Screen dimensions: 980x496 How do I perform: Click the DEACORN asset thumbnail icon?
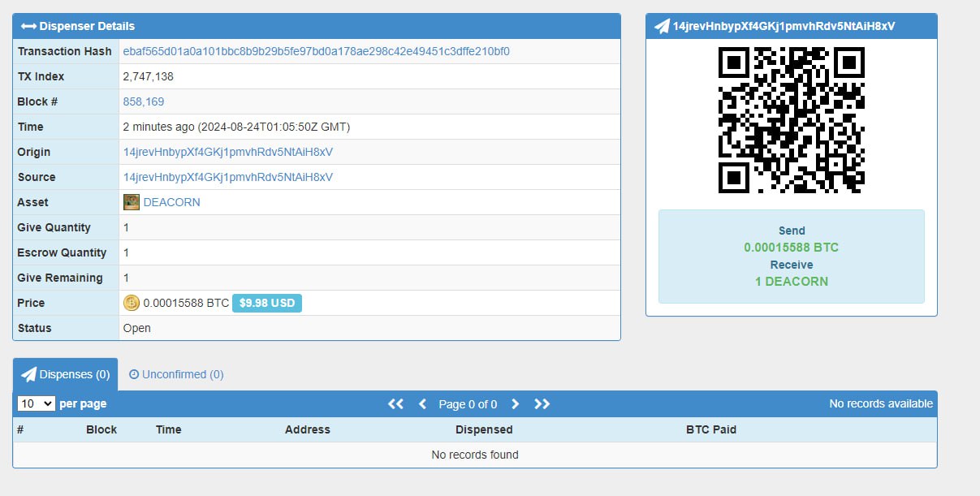(x=132, y=202)
